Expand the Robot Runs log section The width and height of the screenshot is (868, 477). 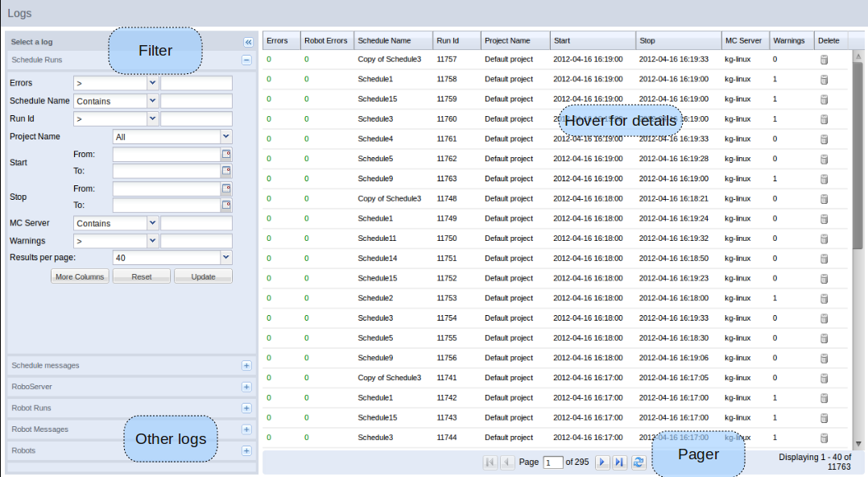click(x=246, y=409)
